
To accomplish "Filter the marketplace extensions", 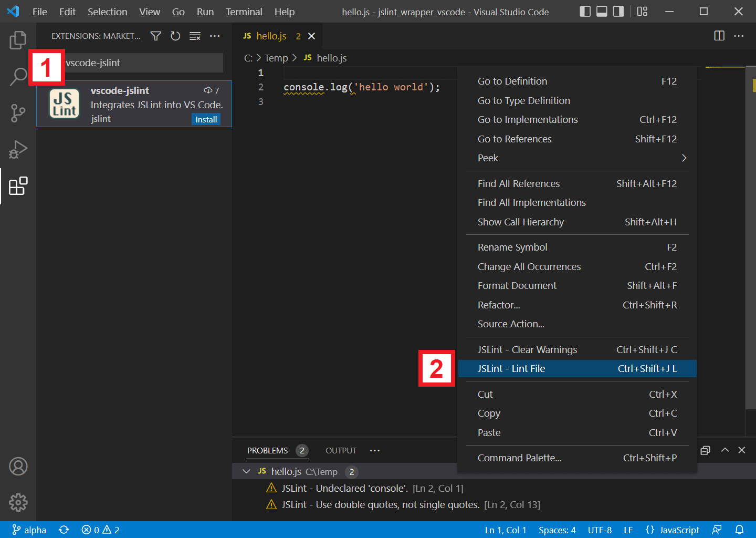I will (x=155, y=36).
